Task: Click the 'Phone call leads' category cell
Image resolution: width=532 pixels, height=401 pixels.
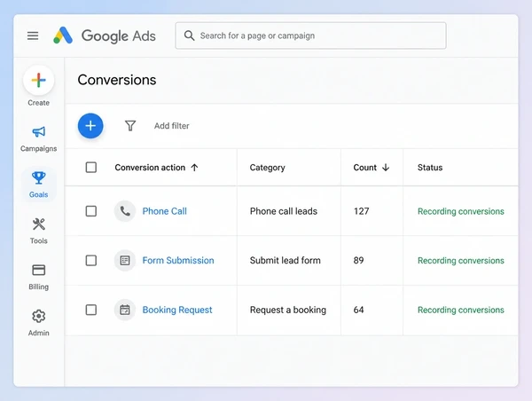Action: pyautogui.click(x=284, y=211)
